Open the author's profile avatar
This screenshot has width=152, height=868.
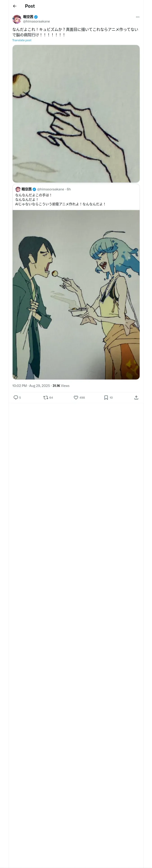(17, 19)
